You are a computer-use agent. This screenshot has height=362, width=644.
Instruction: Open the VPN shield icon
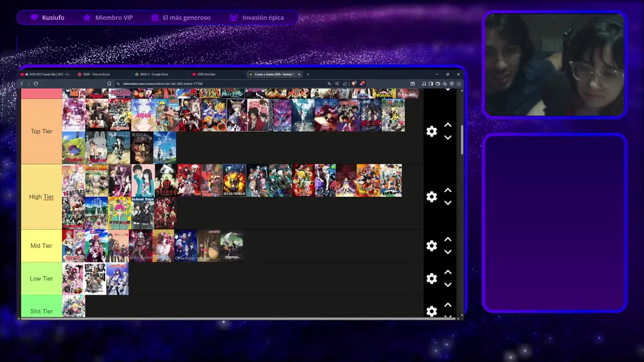pos(452,83)
